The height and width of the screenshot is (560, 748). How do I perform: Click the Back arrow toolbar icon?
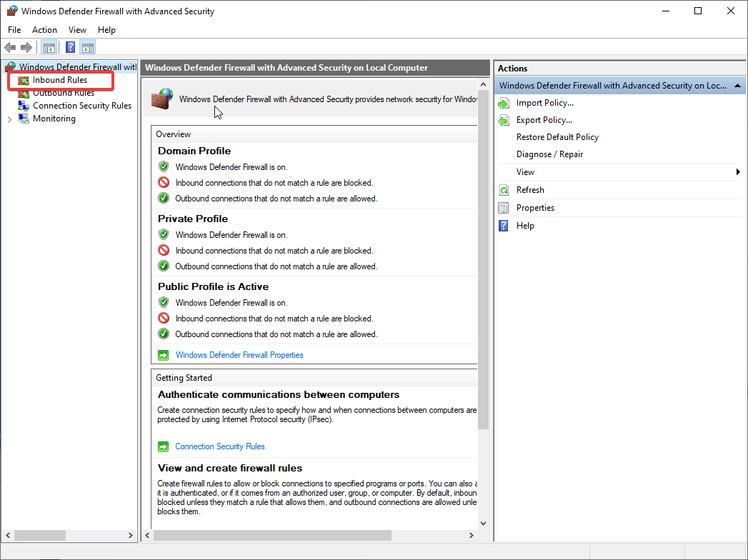10,47
